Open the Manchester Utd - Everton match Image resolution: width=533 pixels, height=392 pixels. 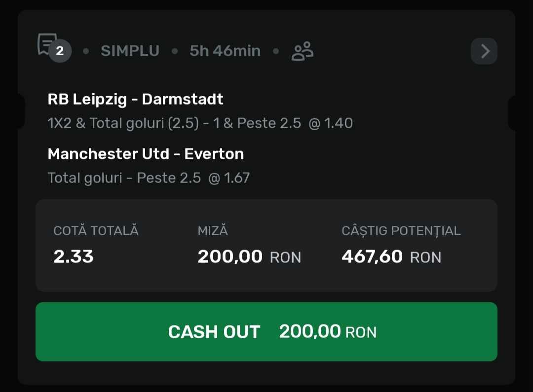(146, 154)
